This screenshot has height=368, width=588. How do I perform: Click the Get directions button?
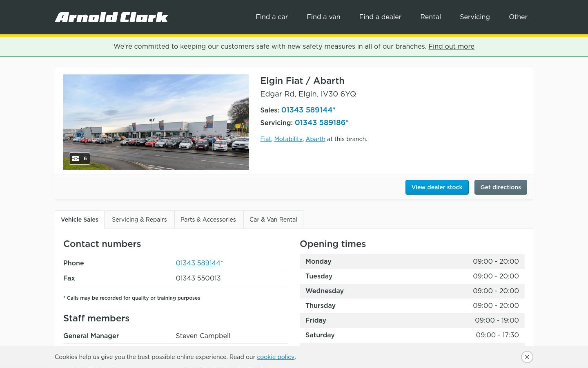[x=501, y=187]
